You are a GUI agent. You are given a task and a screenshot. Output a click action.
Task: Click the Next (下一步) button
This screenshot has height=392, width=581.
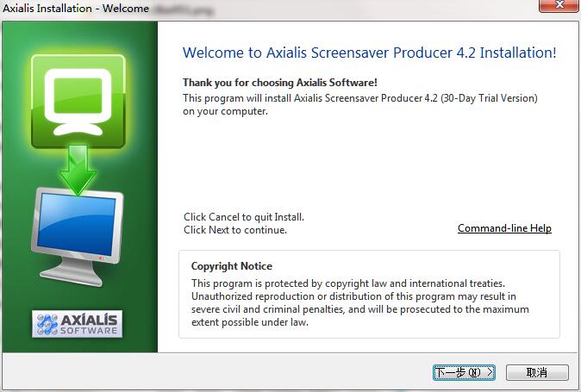464,372
